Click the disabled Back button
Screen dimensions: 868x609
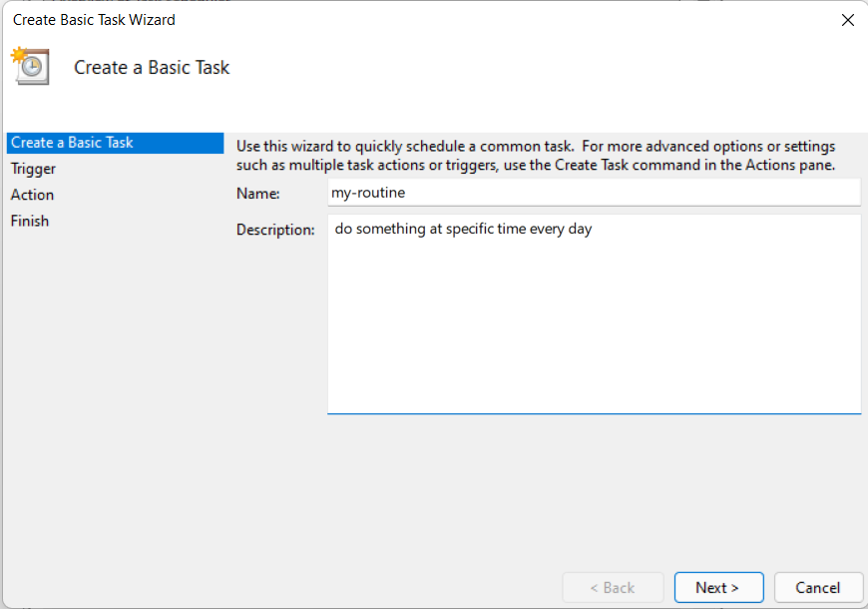pos(613,587)
